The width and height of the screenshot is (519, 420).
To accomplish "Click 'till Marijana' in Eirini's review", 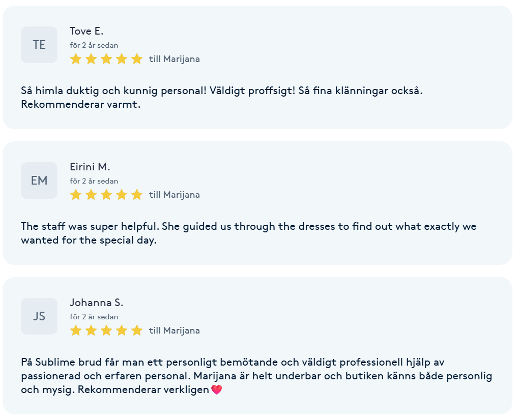I will click(x=175, y=195).
